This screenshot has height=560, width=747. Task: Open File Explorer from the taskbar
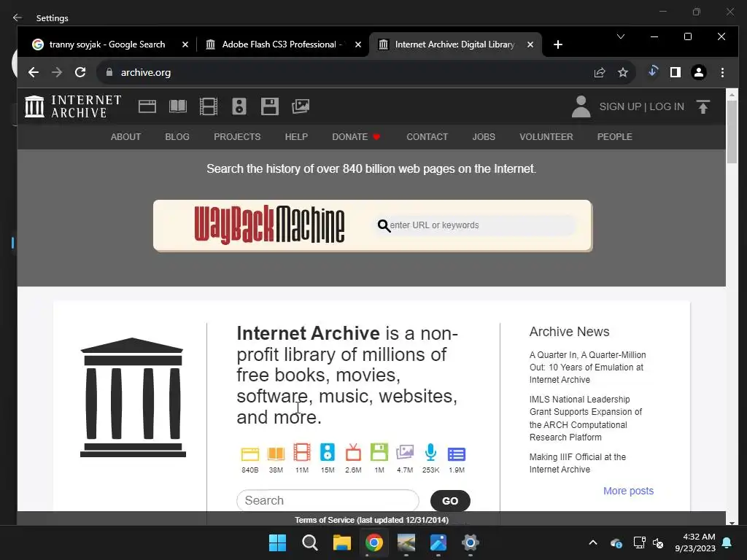(x=341, y=542)
